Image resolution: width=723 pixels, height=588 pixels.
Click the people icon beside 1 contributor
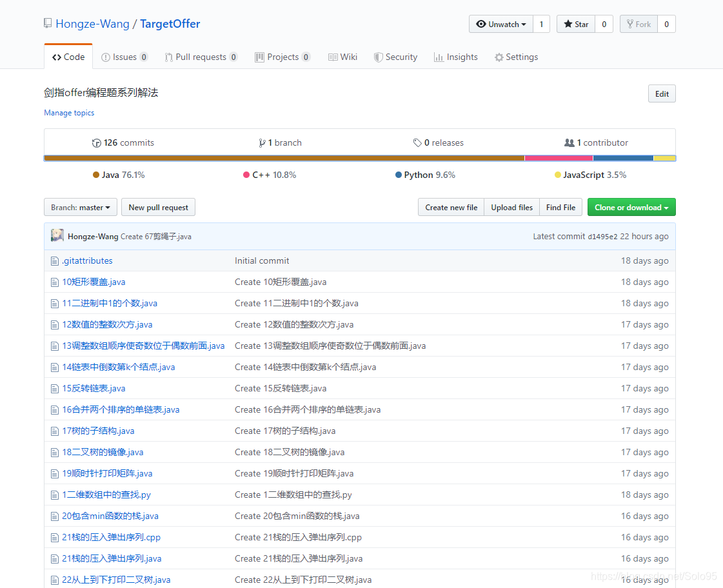tap(569, 143)
